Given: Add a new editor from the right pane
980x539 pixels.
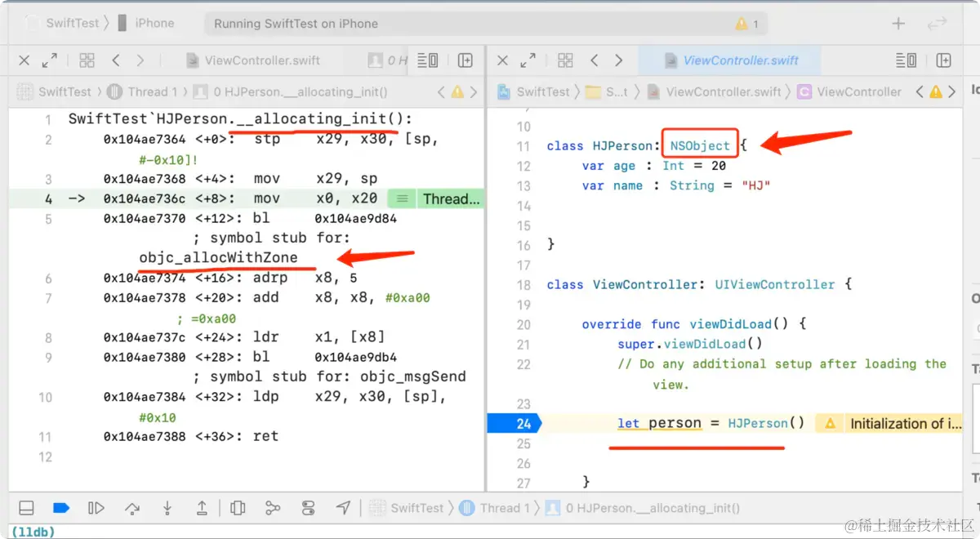Looking at the screenshot, I should 944,60.
